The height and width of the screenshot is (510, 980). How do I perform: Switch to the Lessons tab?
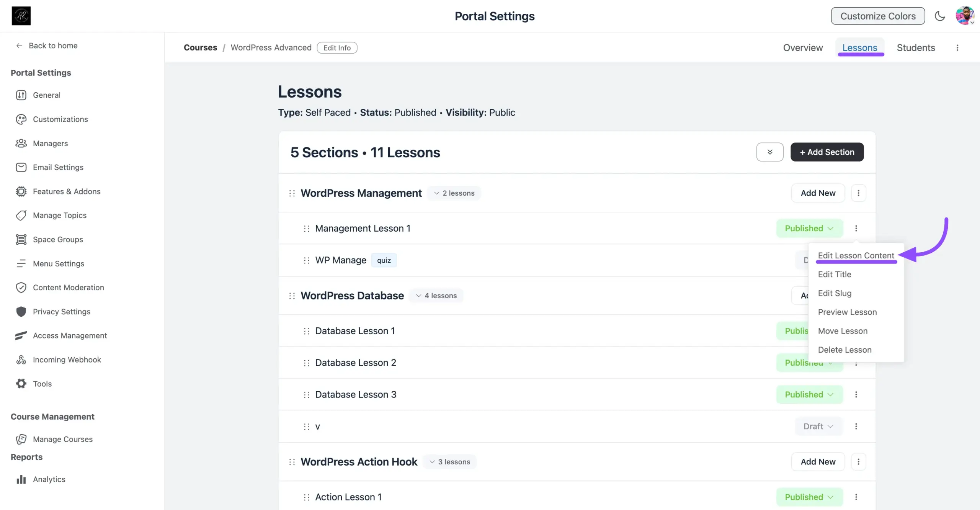[859, 47]
